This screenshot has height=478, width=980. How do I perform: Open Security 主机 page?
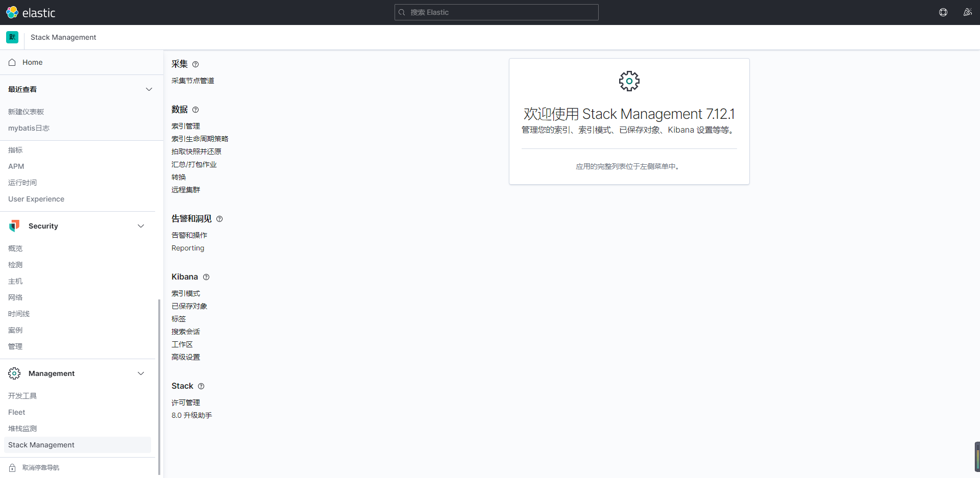point(15,281)
